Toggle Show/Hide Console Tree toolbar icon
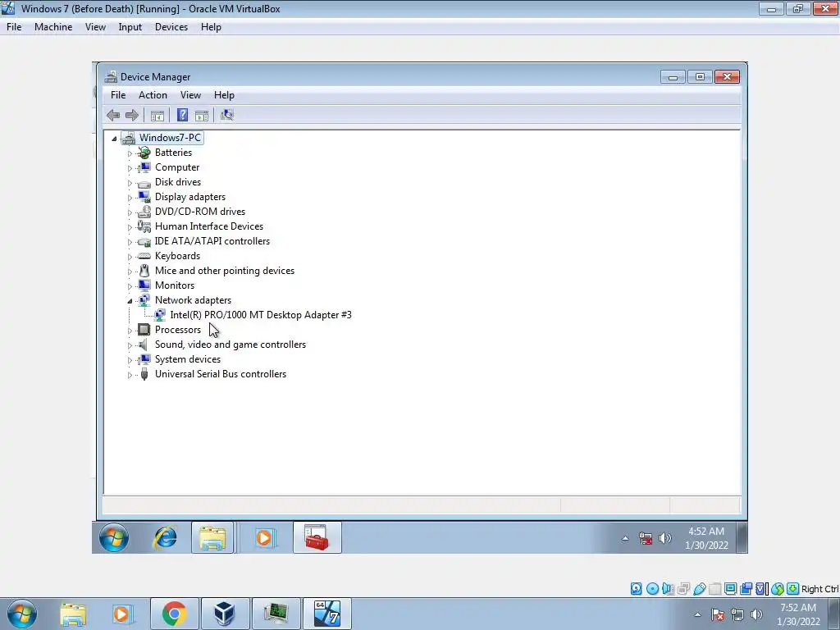 point(157,115)
